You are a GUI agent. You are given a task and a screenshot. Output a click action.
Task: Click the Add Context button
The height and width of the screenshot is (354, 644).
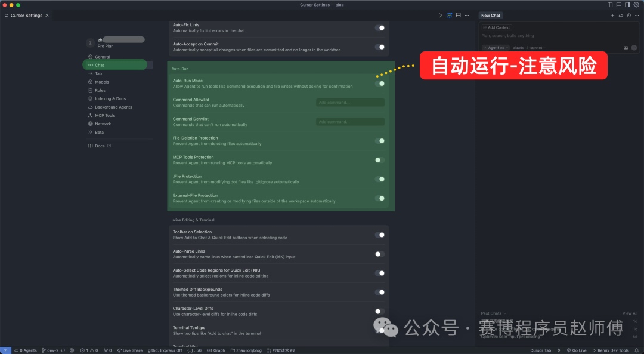[496, 27]
